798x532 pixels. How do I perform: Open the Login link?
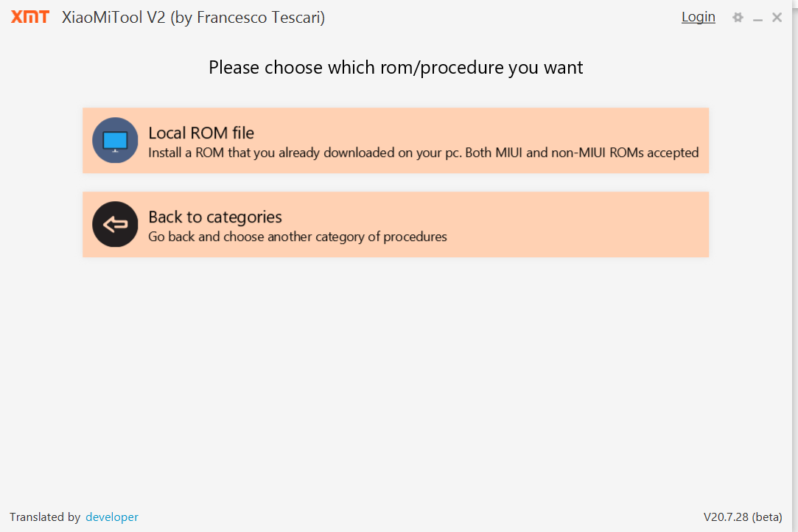coord(698,17)
